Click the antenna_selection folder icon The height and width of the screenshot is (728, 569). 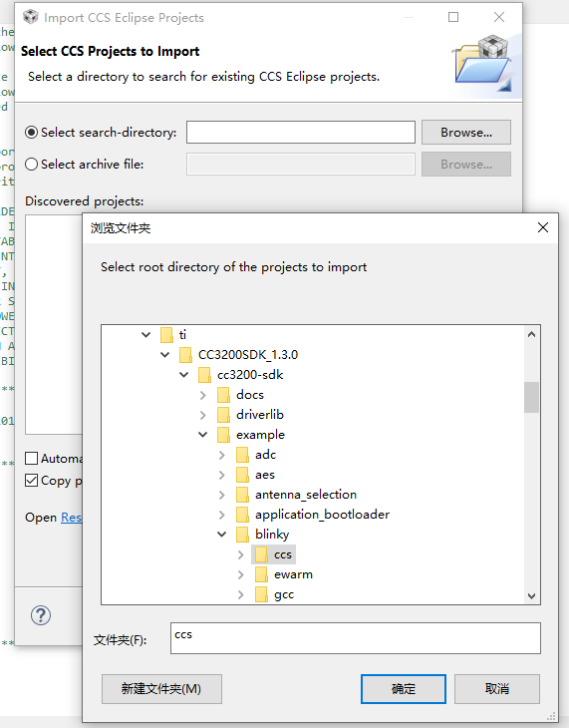(243, 495)
